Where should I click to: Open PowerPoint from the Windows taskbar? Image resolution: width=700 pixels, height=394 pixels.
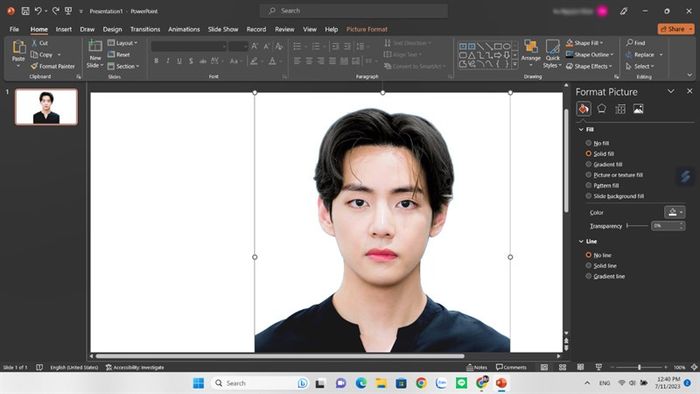tap(501, 383)
